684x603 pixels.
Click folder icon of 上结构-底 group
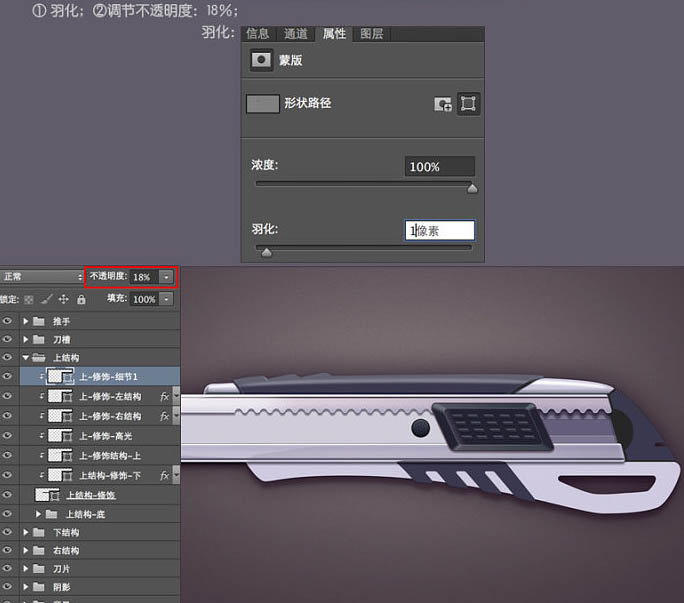pos(51,514)
